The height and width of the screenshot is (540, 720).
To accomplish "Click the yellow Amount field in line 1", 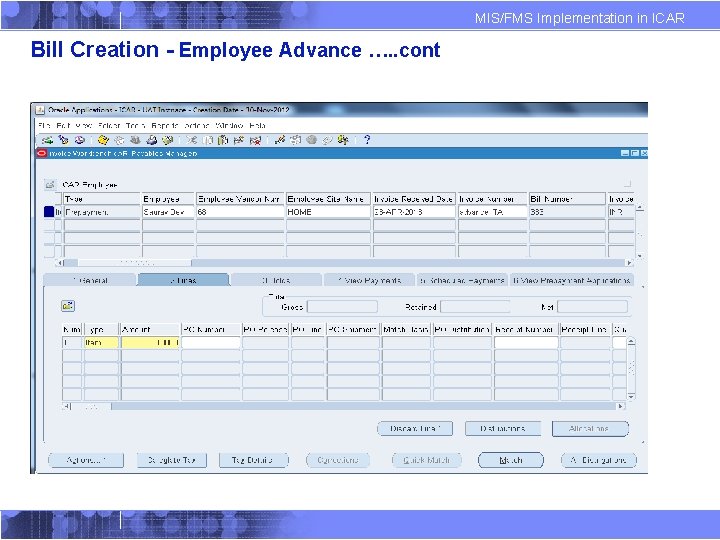I will click(x=150, y=343).
